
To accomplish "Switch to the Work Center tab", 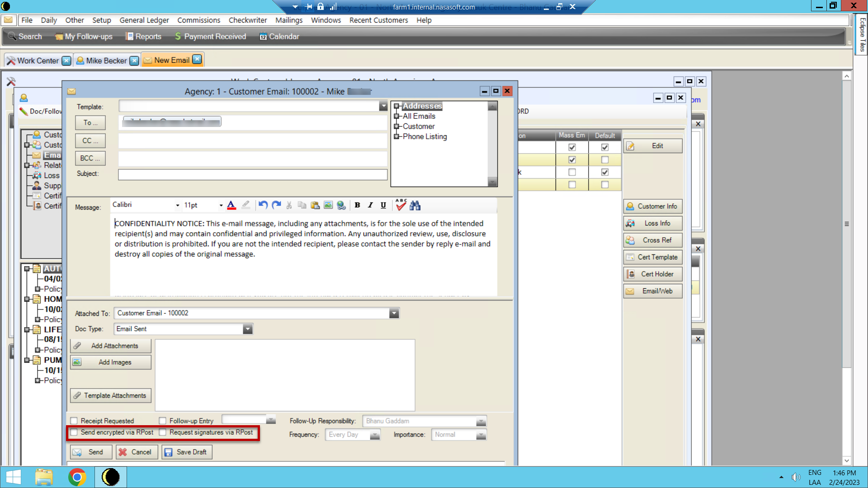I will point(38,60).
